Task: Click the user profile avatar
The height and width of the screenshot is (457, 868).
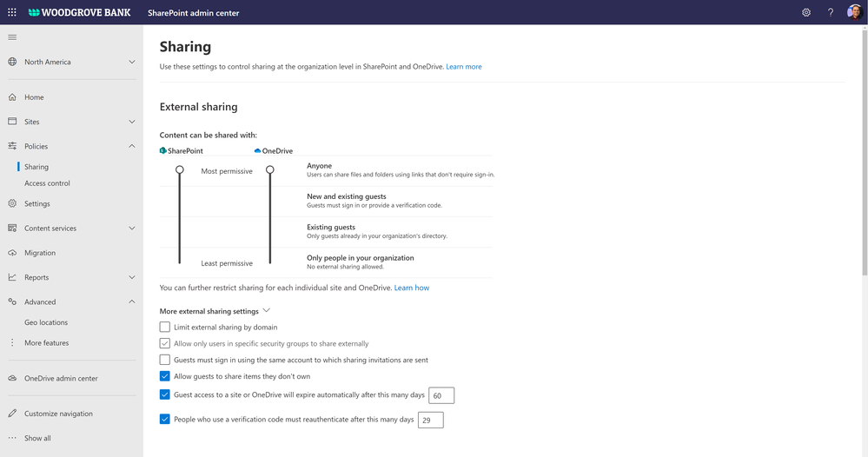Action: pyautogui.click(x=854, y=13)
